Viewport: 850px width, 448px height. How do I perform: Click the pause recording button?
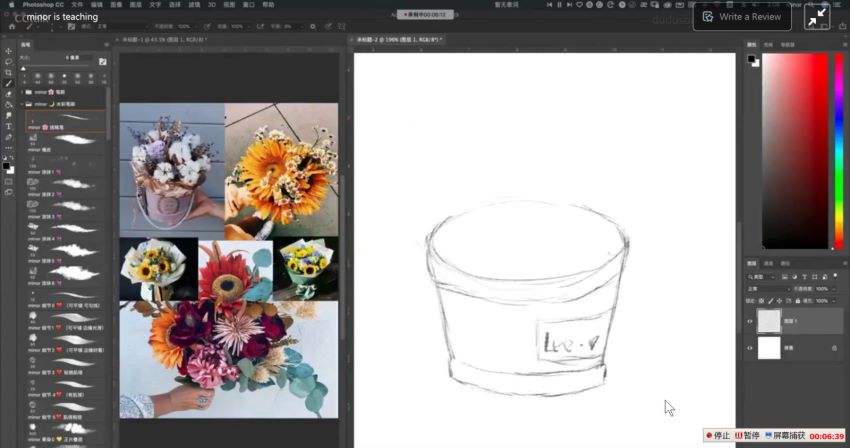[747, 436]
